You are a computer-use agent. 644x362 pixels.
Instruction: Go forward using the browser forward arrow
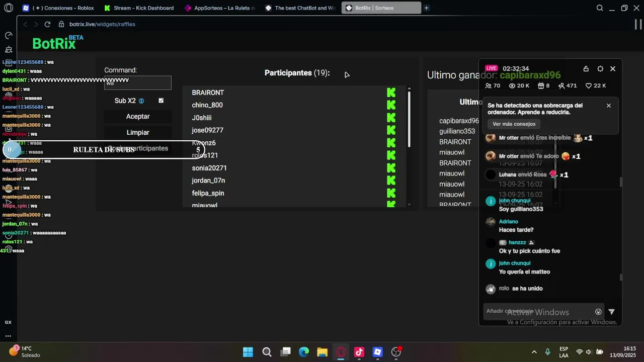36,24
